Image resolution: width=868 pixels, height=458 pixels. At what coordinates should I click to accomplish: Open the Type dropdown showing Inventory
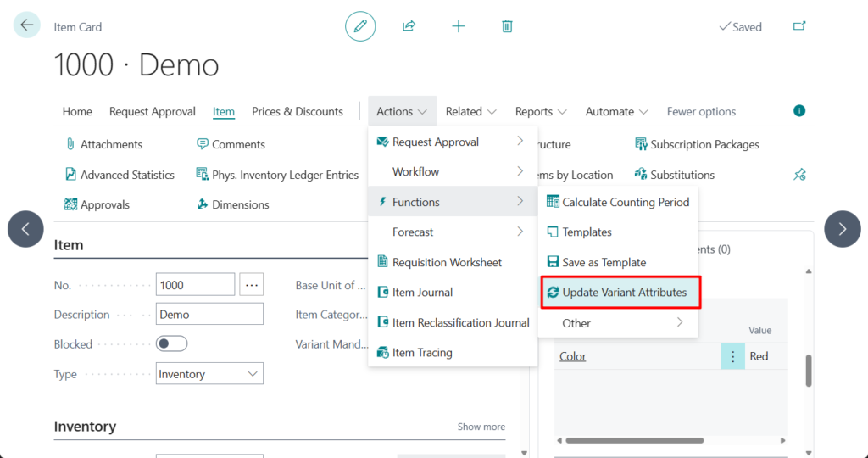tap(209, 374)
